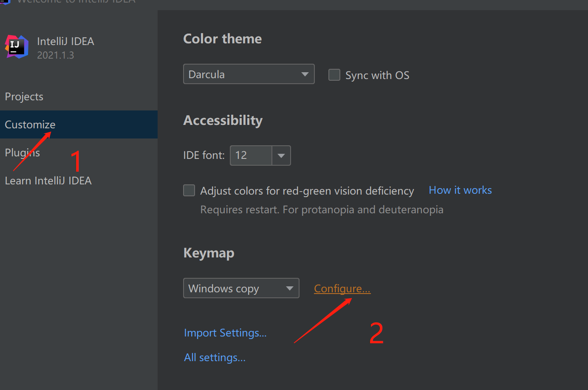Enable Sync with OS checkbox
Screen dimensions: 588x390
[334, 75]
